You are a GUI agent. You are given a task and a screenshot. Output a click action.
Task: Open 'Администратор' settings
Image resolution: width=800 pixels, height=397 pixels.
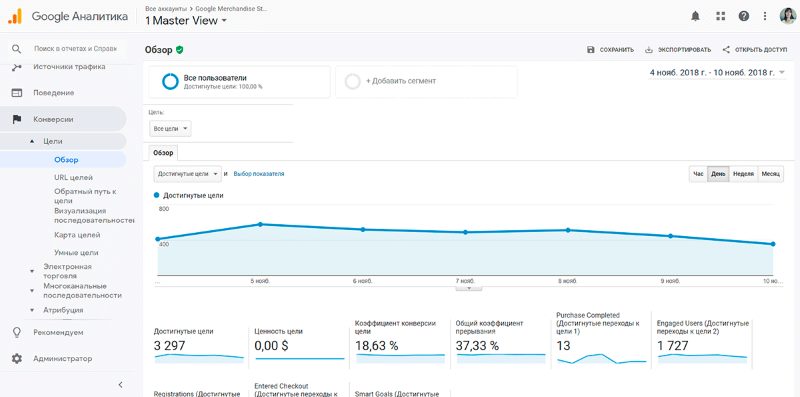(63, 359)
